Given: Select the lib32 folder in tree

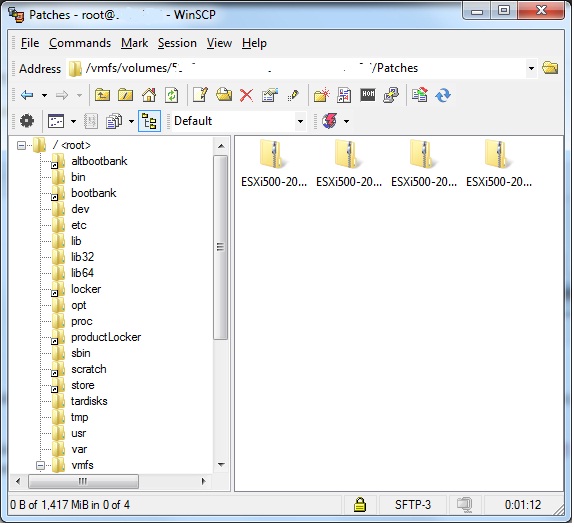Looking at the screenshot, I should 82,257.
